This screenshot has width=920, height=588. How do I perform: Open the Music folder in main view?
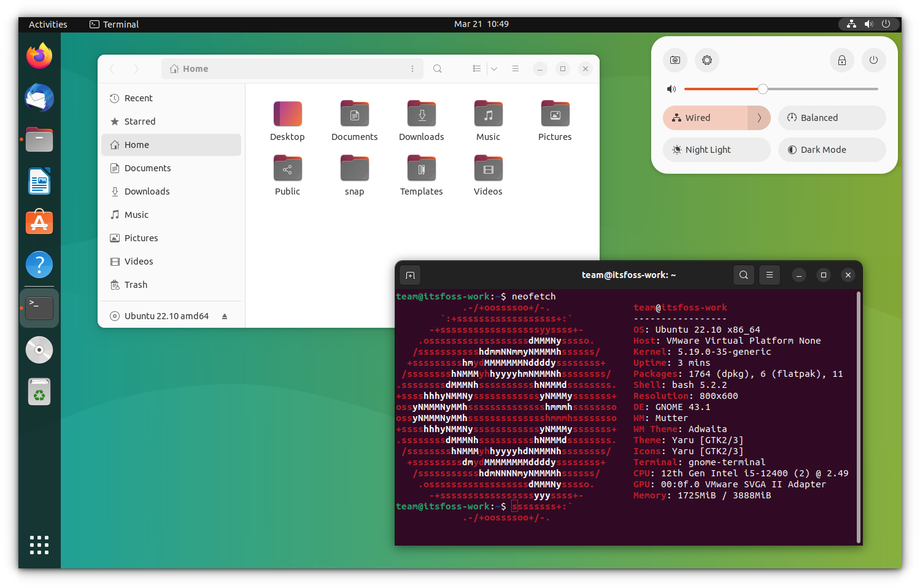coord(488,121)
